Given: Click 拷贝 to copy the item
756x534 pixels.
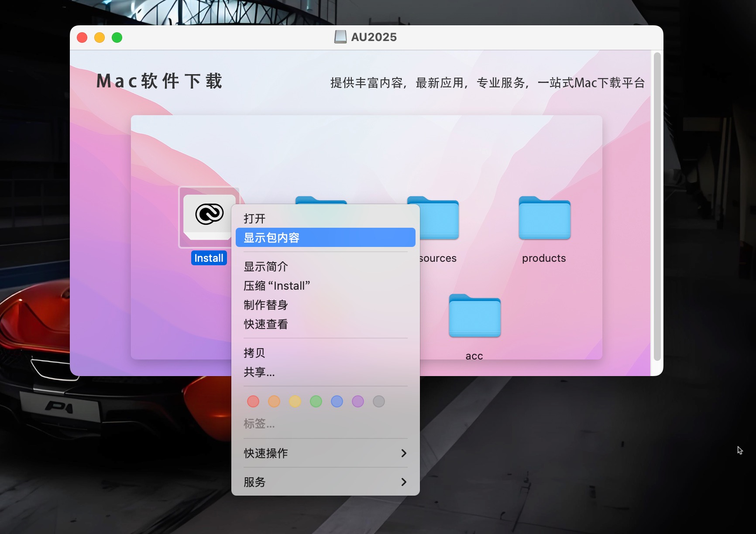Looking at the screenshot, I should [x=254, y=353].
